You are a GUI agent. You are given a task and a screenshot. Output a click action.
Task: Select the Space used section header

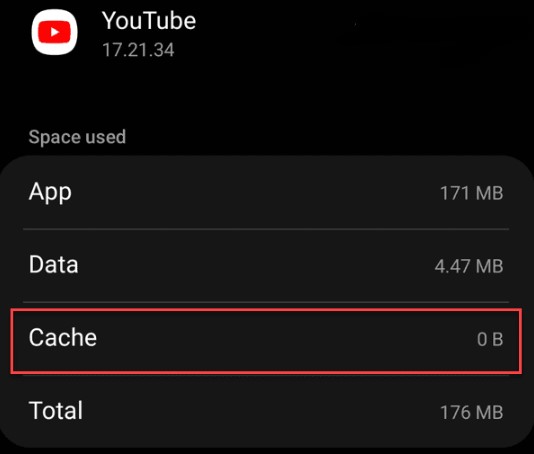[77, 137]
